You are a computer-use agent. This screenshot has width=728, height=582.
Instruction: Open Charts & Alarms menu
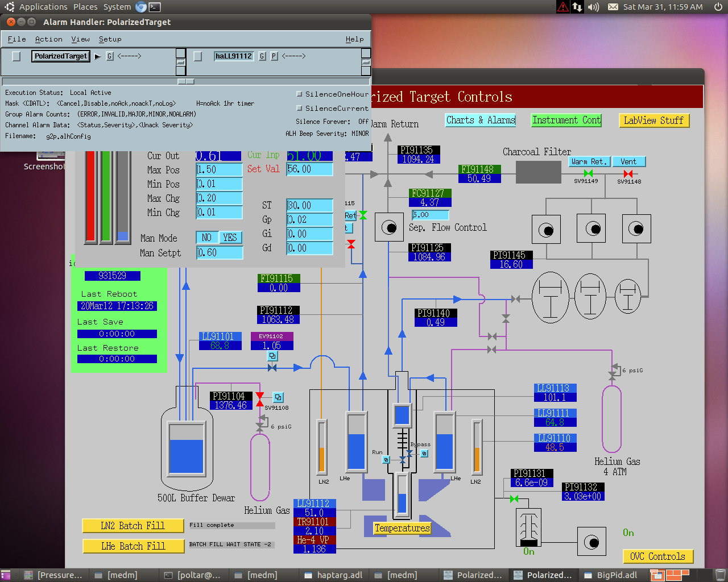[481, 120]
